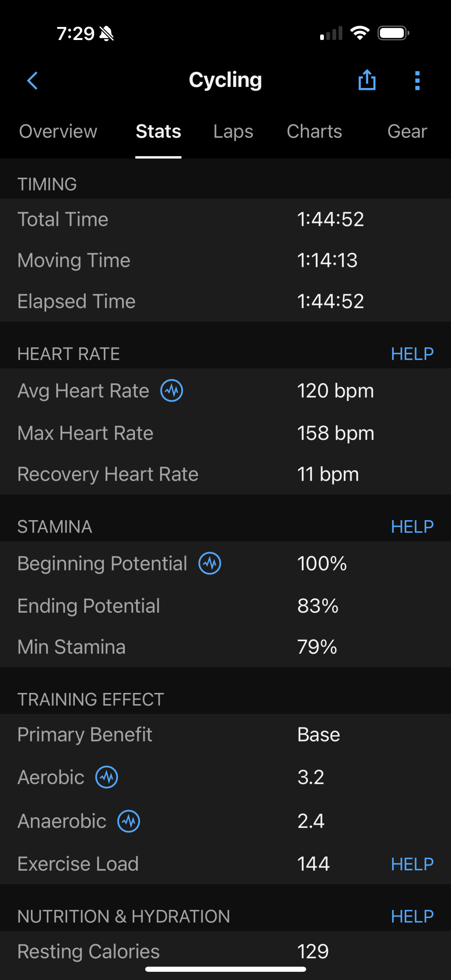Image resolution: width=451 pixels, height=980 pixels.
Task: Open HELP for the Stamina section
Action: coord(412,527)
